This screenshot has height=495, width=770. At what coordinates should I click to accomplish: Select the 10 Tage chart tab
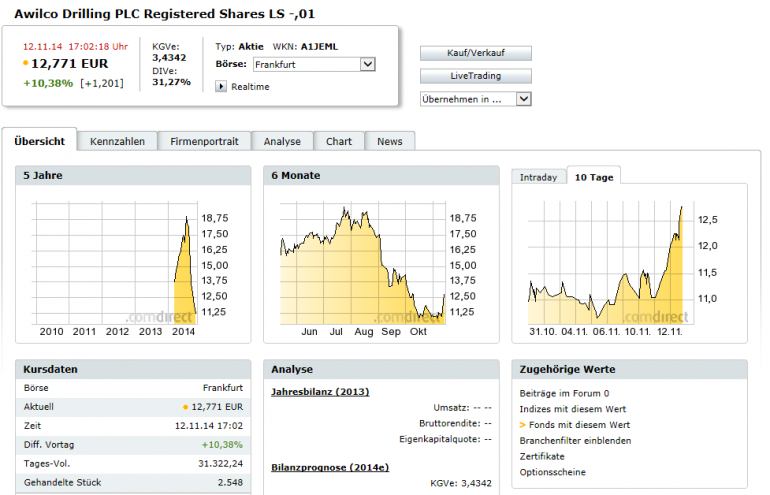594,177
